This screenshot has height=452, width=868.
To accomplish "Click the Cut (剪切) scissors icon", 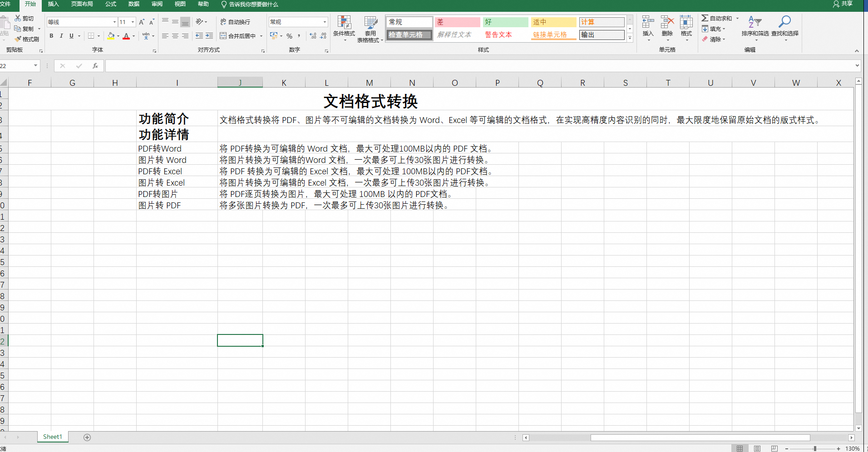I will [x=18, y=18].
